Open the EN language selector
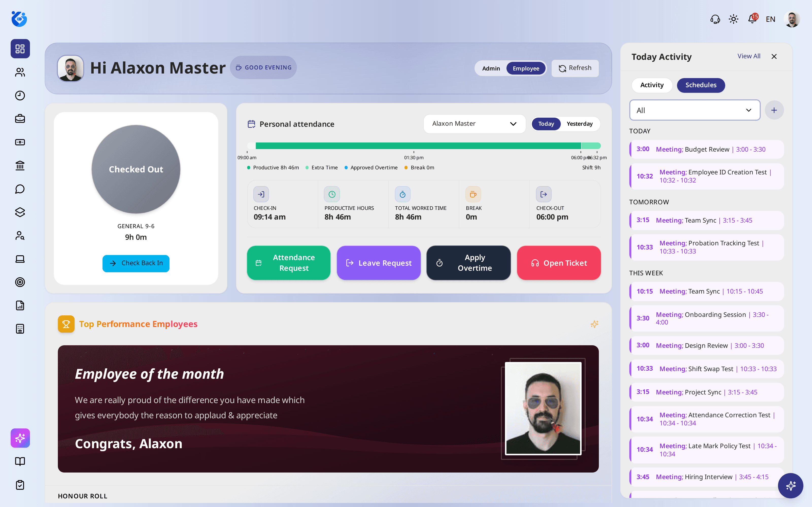Screen dimensions: 812x507 pyautogui.click(x=770, y=19)
